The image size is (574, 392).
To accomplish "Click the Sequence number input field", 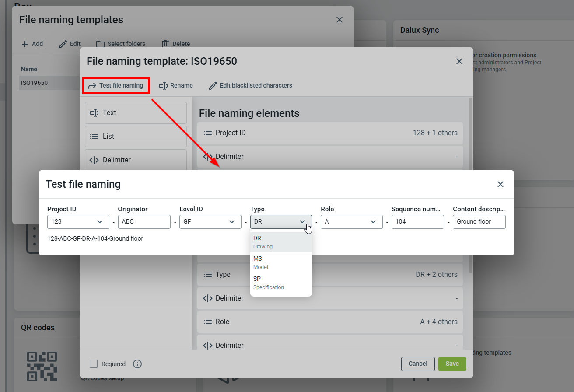I will (417, 222).
